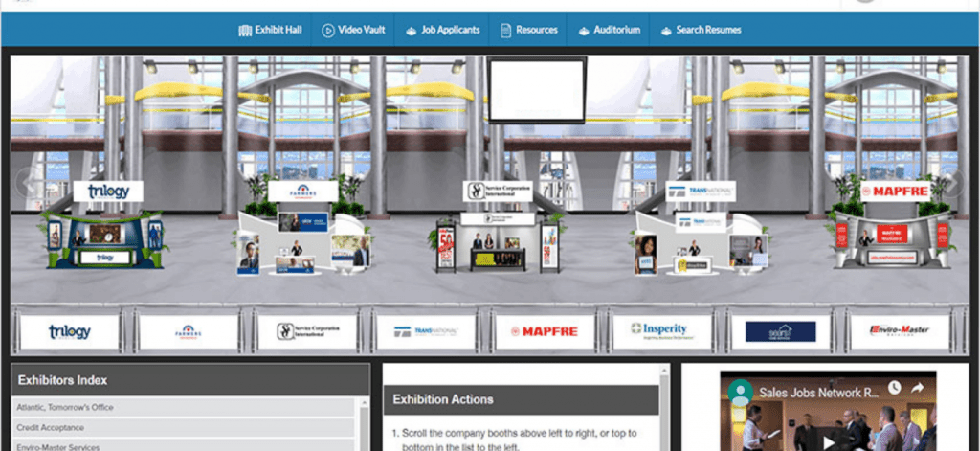Select Credit Acceptance in Exhibitors Index

pyautogui.click(x=51, y=427)
